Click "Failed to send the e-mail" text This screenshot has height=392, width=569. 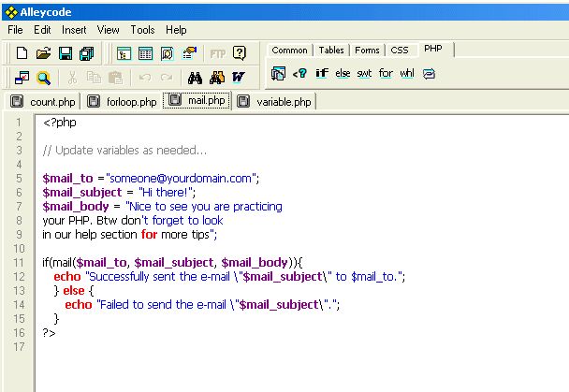[163, 305]
